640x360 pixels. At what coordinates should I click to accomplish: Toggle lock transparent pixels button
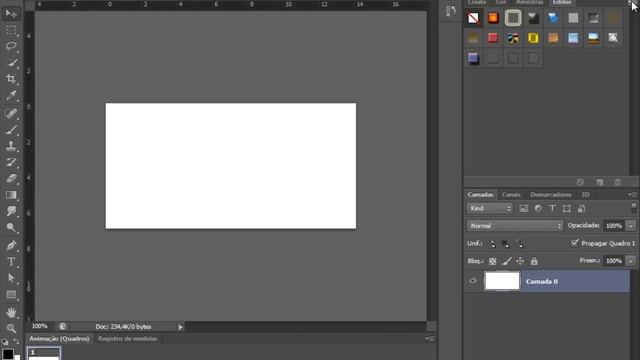point(493,261)
